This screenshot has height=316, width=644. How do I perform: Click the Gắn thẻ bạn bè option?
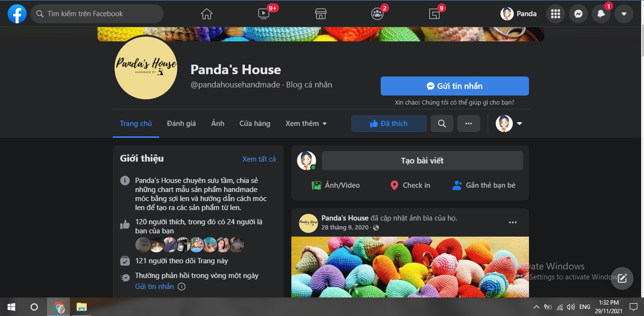tap(484, 185)
